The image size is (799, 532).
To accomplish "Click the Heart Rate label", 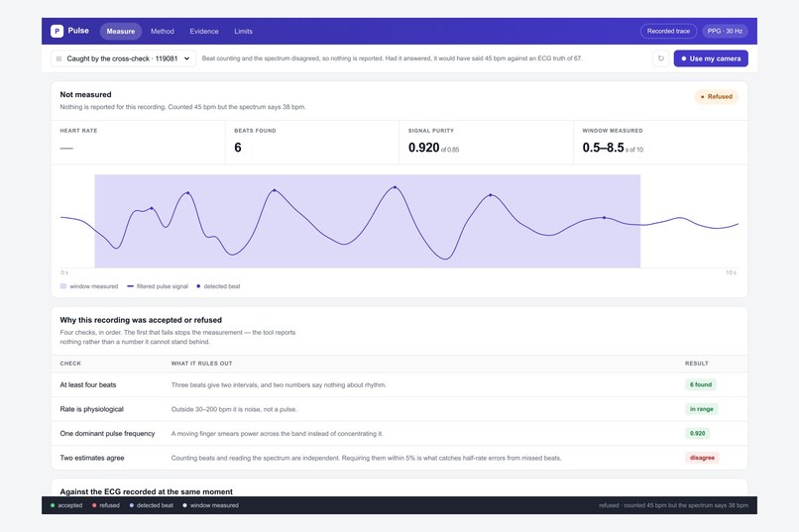I will (x=78, y=131).
